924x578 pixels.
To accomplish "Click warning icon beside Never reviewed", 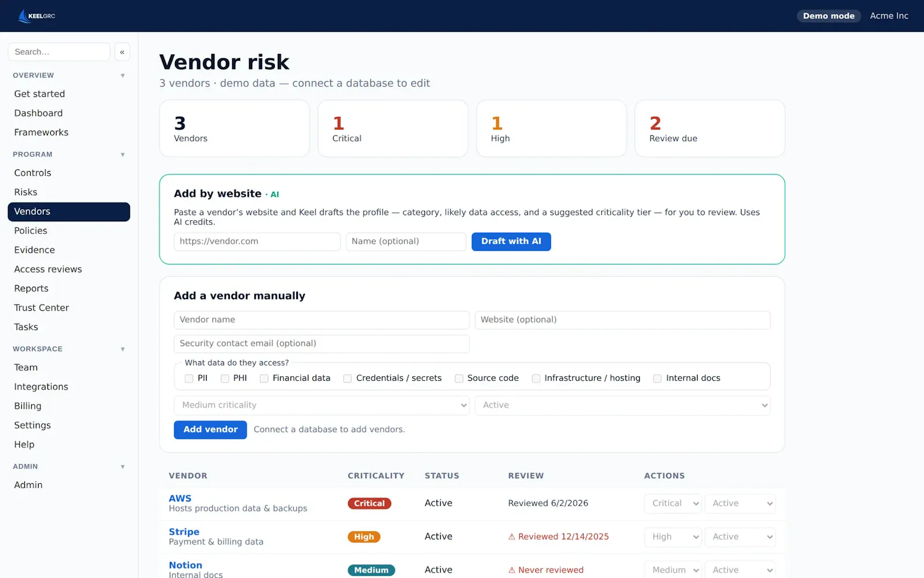I will point(512,570).
